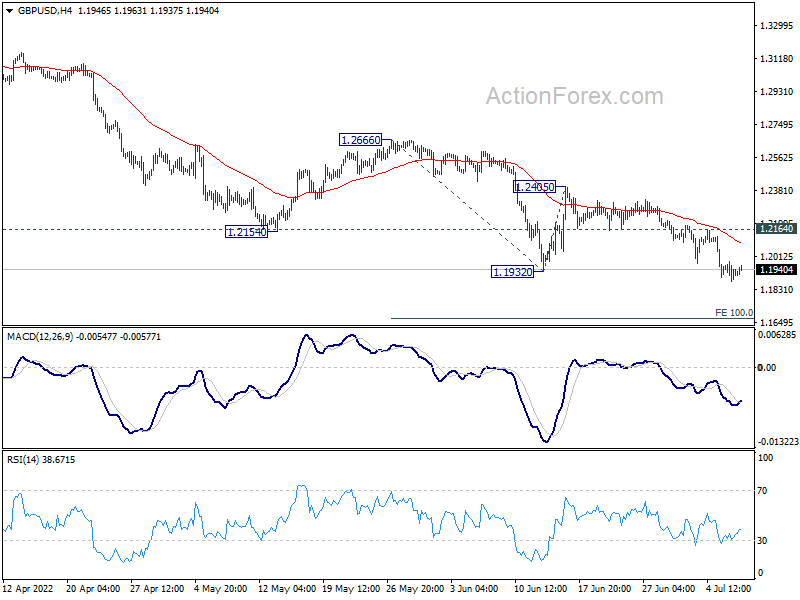This screenshot has height=600, width=800.
Task: Select the 3 Jun 04:00 time label
Action: (x=474, y=588)
